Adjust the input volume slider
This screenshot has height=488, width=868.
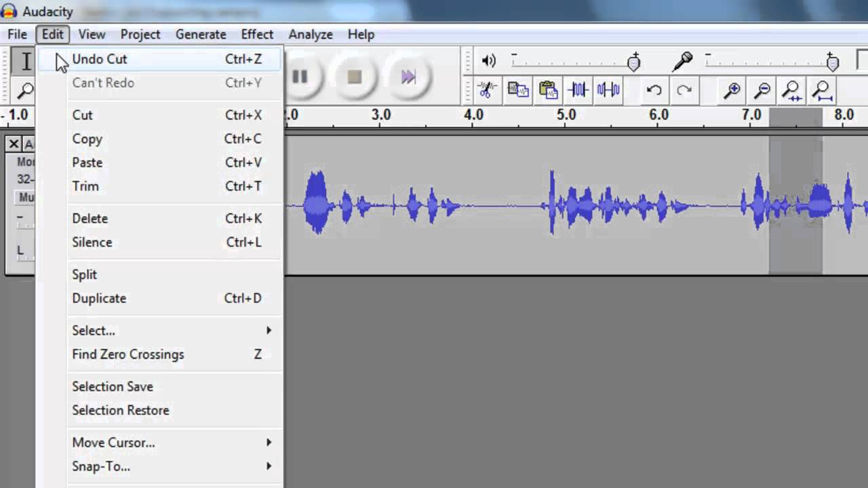pos(833,62)
